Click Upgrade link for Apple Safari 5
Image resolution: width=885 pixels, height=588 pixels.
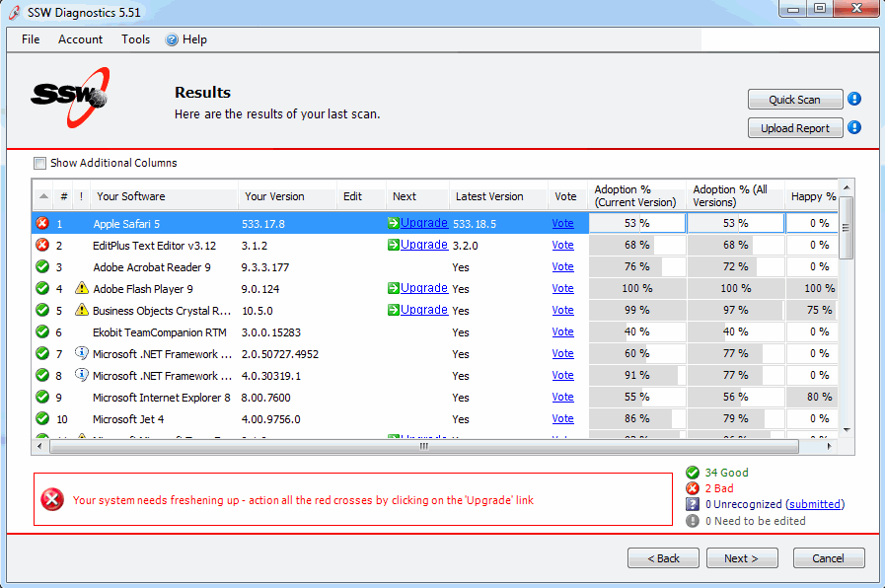tap(424, 223)
